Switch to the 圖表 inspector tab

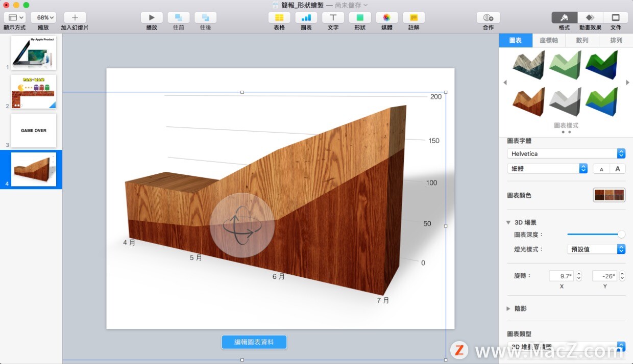coord(516,40)
